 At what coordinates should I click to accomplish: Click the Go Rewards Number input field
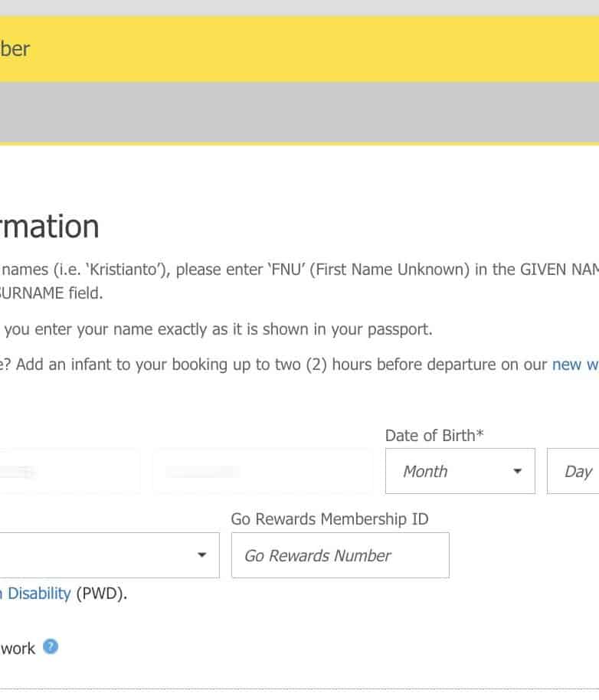(x=340, y=555)
